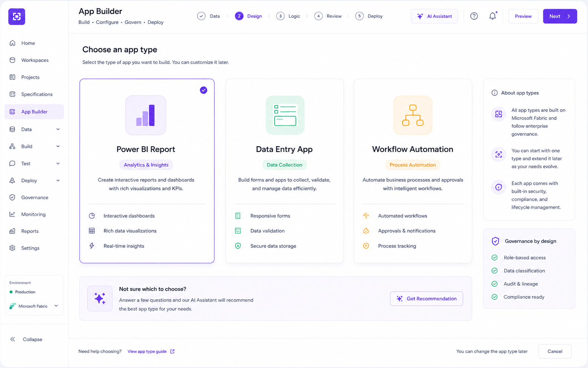Screen dimensions: 588x368
Task: Click the Home sidebar icon
Action: (x=13, y=43)
